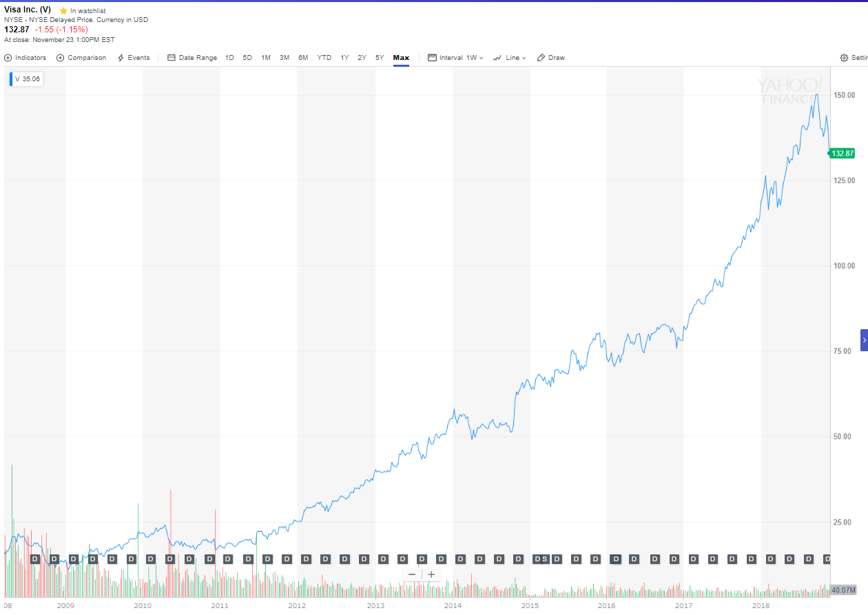Select the 5D range
Viewport: 868px width, 615px height.
click(x=247, y=58)
